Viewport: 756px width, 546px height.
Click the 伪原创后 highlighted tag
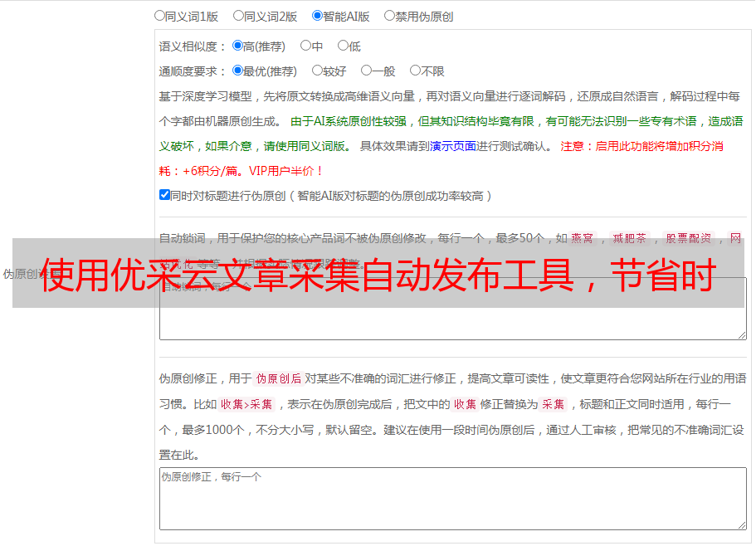click(x=279, y=378)
